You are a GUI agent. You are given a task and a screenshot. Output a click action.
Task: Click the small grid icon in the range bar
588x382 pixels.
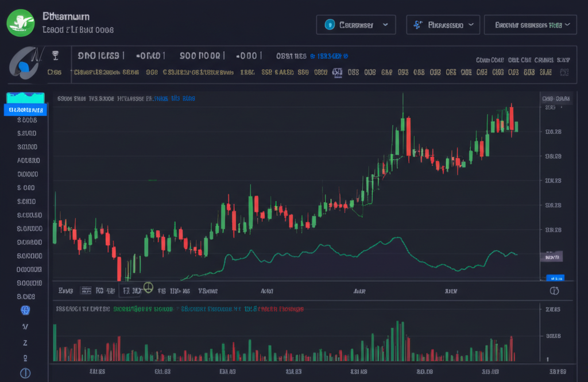tap(86, 291)
